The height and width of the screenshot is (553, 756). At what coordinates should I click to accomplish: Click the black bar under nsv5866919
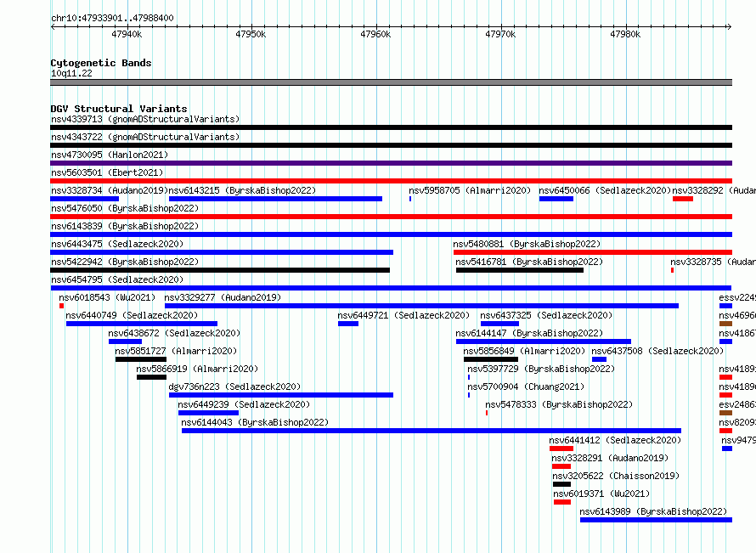point(151,377)
